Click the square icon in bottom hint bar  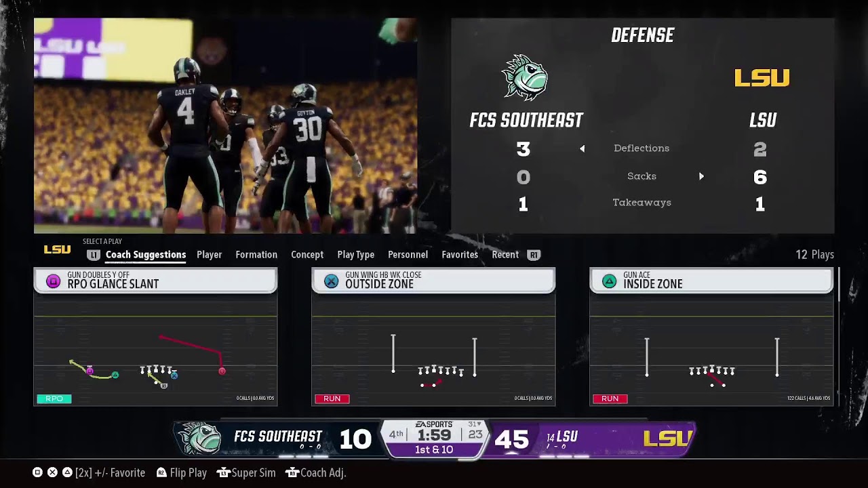tap(37, 472)
